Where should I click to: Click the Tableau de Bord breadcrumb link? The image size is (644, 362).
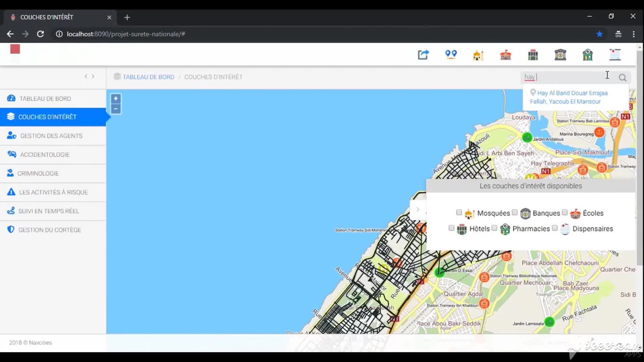149,77
